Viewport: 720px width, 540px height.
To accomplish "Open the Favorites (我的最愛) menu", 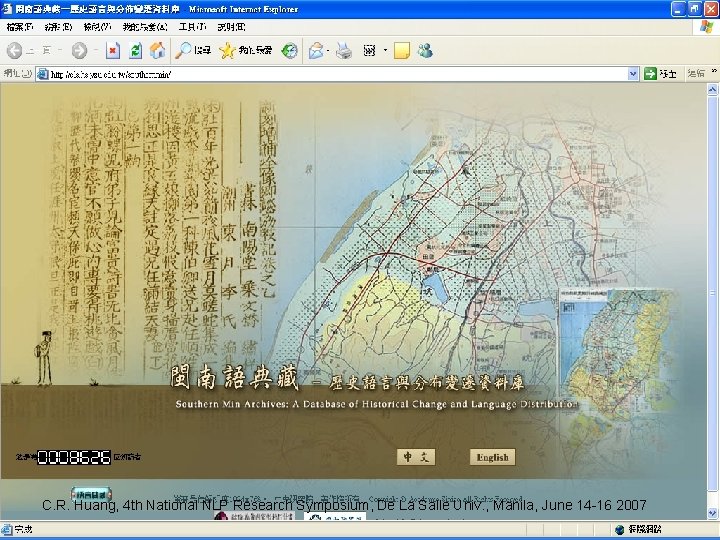I will (145, 27).
